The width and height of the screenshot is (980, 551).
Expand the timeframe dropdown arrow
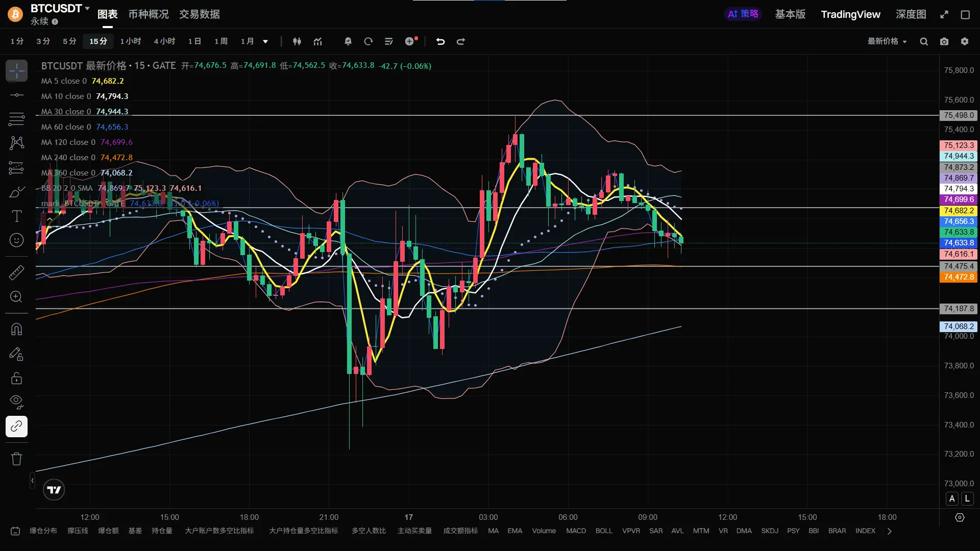point(265,41)
